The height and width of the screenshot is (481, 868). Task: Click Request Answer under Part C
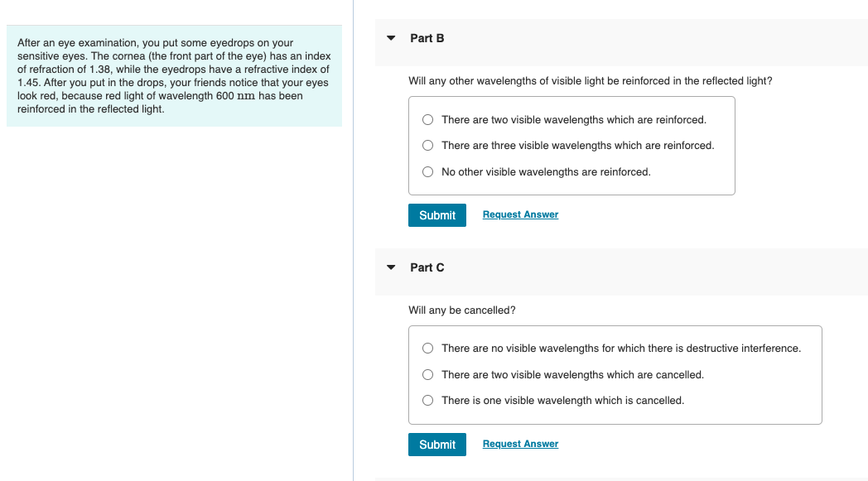pos(520,444)
